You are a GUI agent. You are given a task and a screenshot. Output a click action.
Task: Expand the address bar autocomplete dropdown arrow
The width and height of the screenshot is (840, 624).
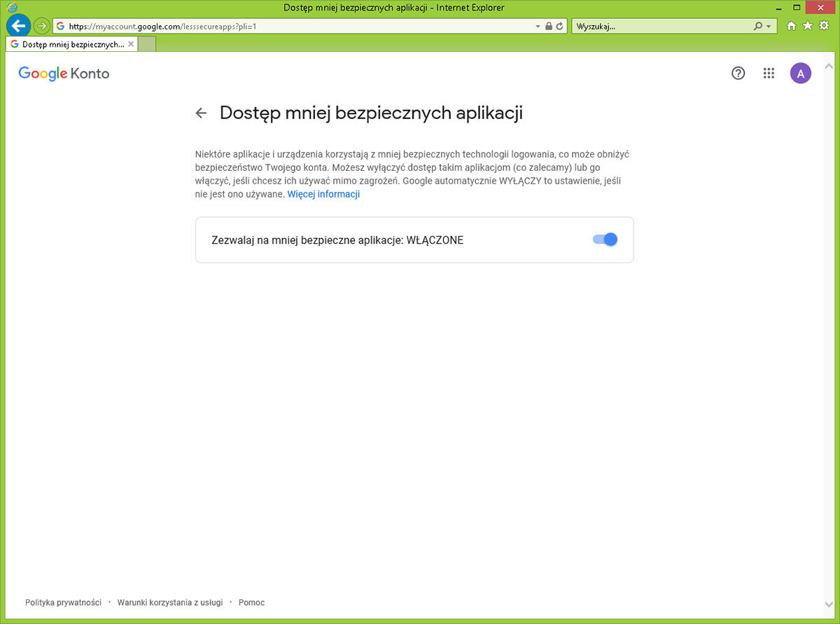coord(538,27)
